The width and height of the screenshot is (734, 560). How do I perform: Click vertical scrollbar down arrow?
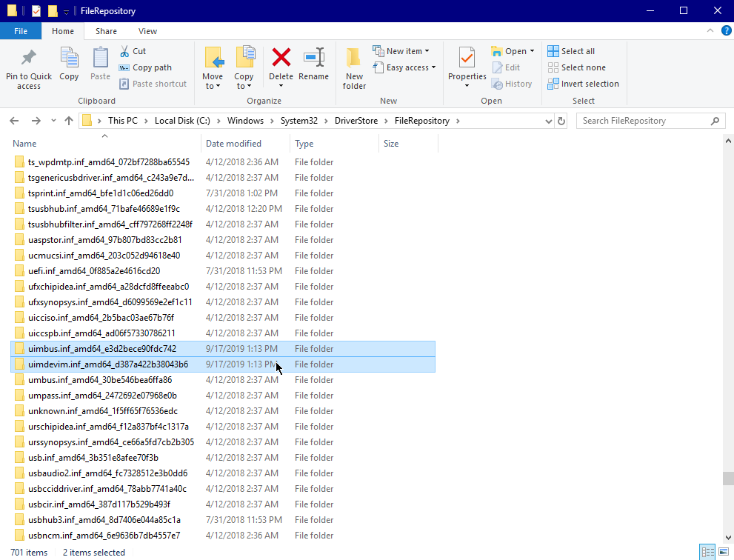click(728, 538)
